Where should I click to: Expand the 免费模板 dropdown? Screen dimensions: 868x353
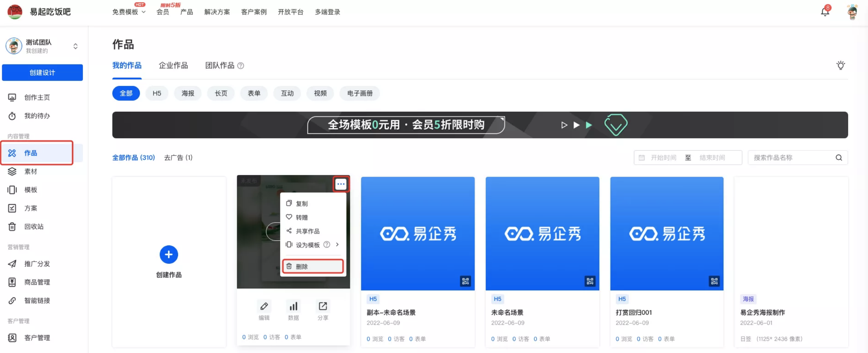coord(129,12)
